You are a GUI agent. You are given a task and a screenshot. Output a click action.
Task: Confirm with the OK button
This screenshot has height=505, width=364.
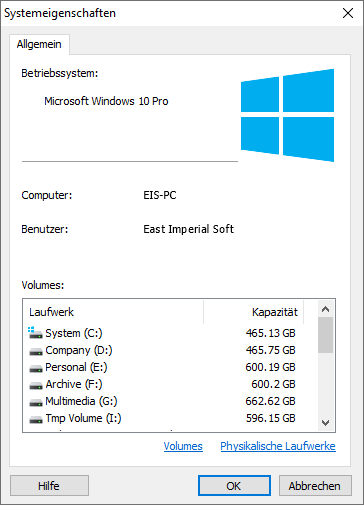pos(234,486)
